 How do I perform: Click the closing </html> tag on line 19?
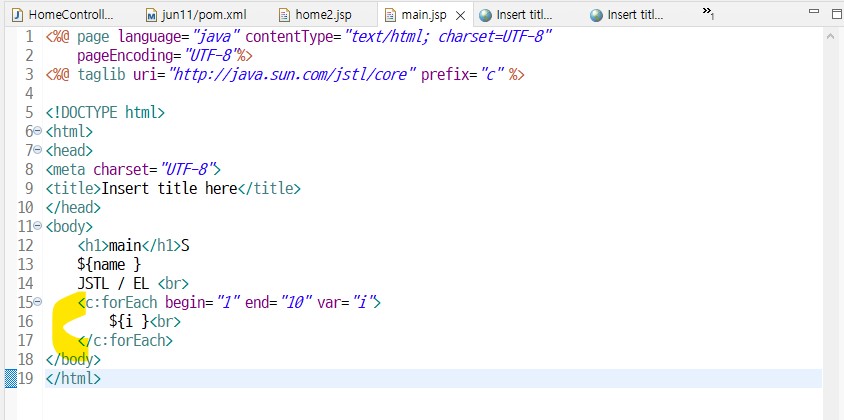[x=73, y=379]
